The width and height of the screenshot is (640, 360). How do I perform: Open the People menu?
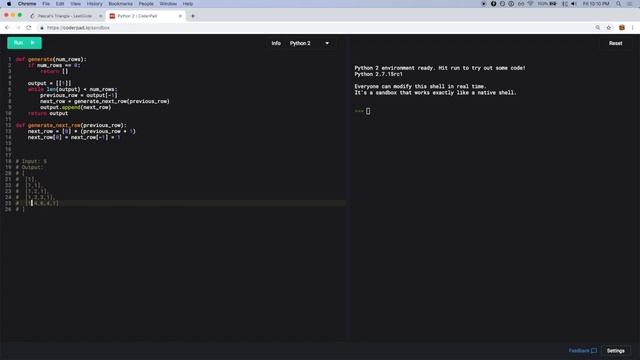(146, 4)
